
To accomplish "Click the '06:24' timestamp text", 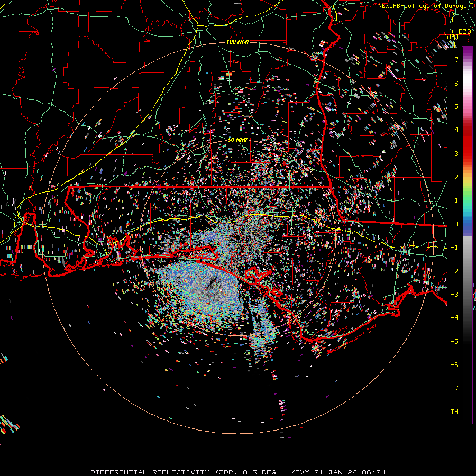I will (x=374, y=472).
